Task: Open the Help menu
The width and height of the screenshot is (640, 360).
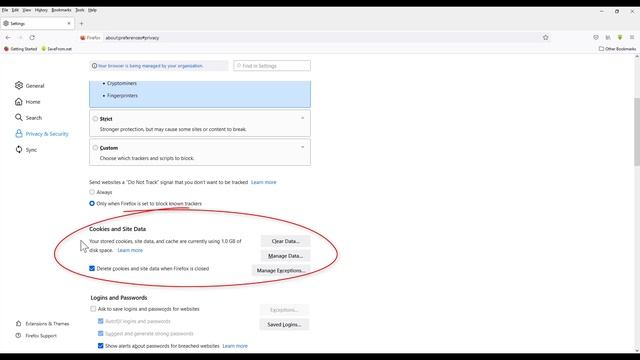Action: point(92,10)
